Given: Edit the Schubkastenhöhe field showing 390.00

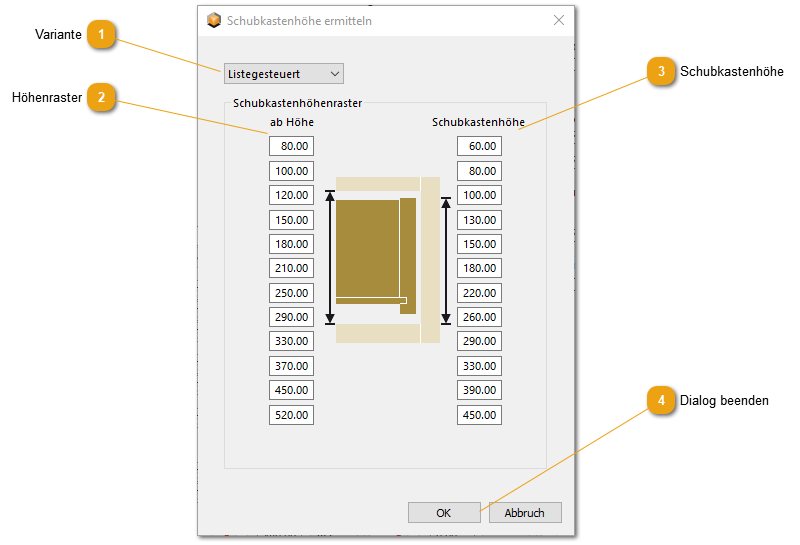Looking at the screenshot, I should [x=479, y=390].
